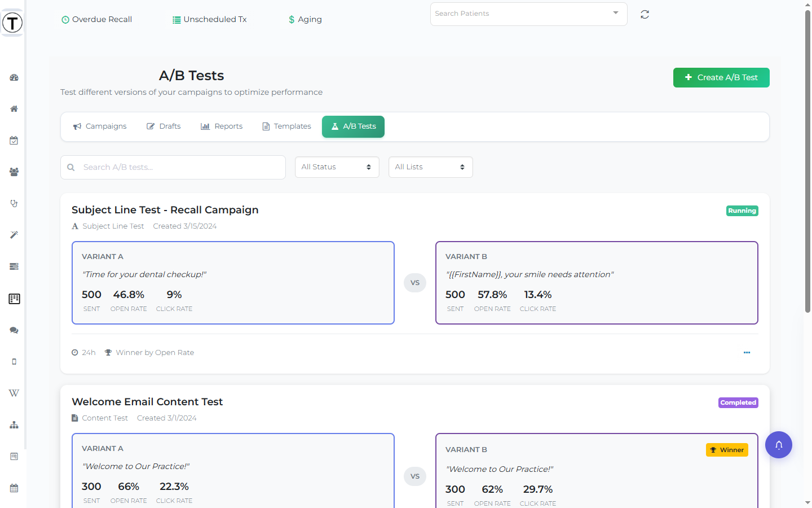This screenshot has width=812, height=508.
Task: Click the Subject Line Test - Recall Campaign title
Action: pos(165,210)
